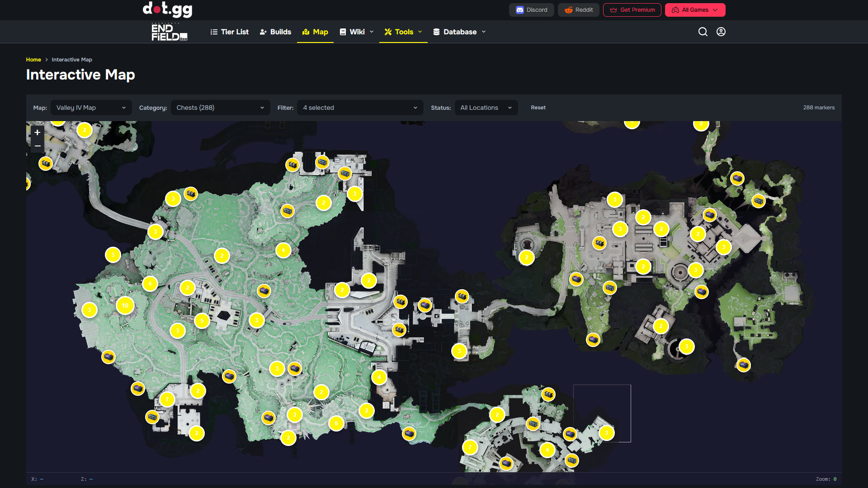Viewport: 868px width, 488px height.
Task: Open the Category dropdown showing Chests (288)
Action: click(220, 108)
